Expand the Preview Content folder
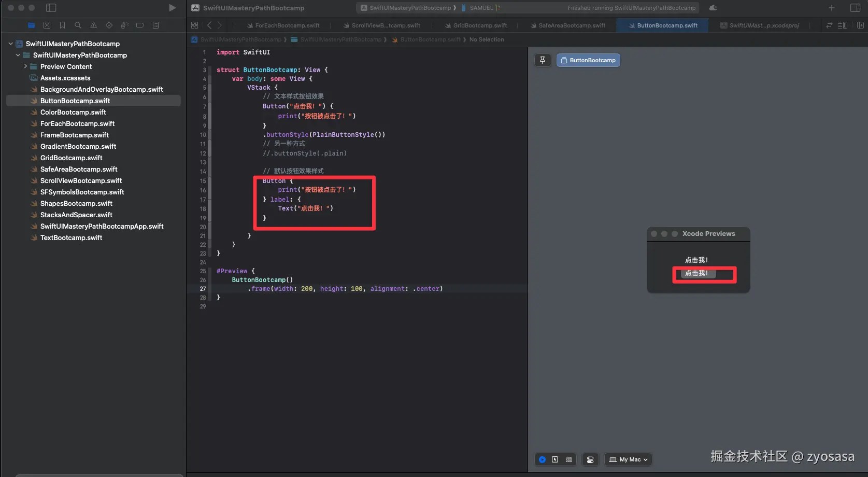Image resolution: width=868 pixels, height=477 pixels. click(x=25, y=66)
